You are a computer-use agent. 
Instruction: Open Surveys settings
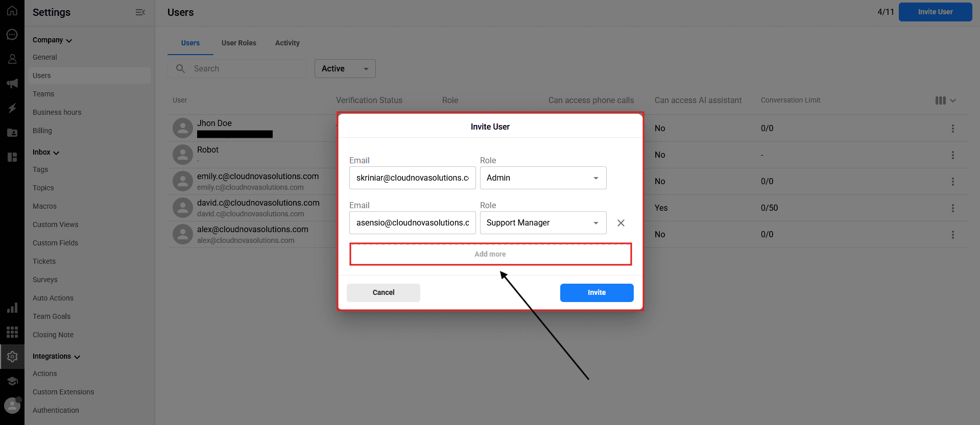(45, 280)
